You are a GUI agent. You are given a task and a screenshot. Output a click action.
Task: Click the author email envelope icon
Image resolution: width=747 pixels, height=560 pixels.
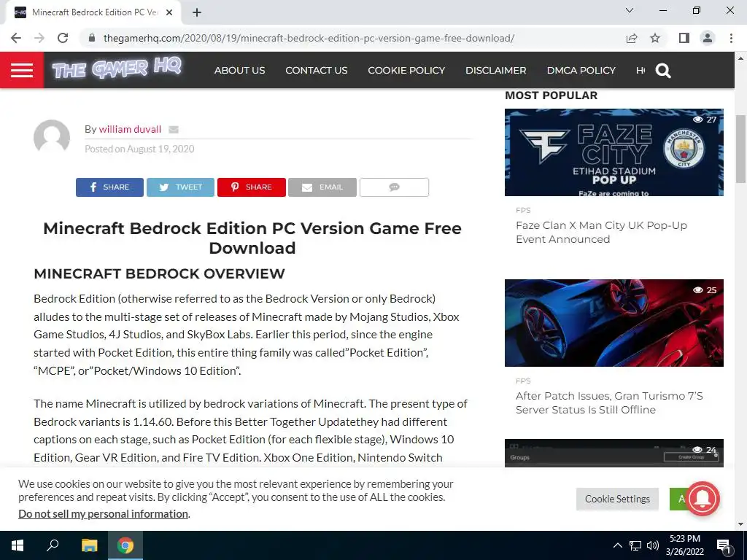[174, 130]
